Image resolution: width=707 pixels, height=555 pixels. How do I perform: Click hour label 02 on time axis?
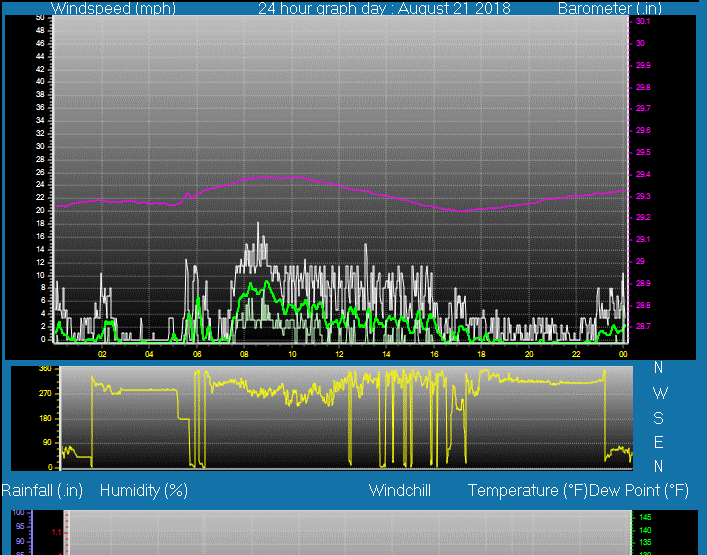(x=102, y=354)
